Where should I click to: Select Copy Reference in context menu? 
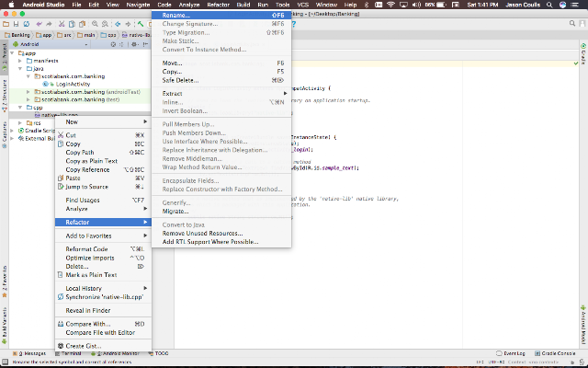click(x=103, y=169)
